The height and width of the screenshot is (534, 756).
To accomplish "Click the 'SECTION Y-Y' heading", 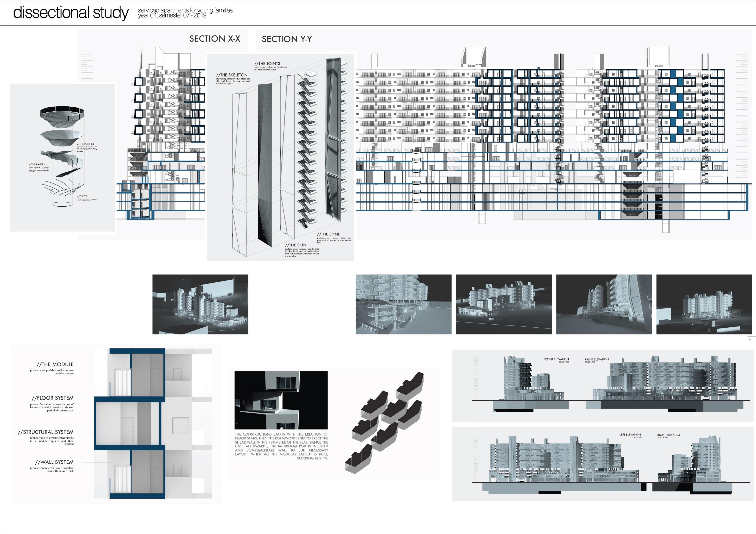I will point(286,39).
